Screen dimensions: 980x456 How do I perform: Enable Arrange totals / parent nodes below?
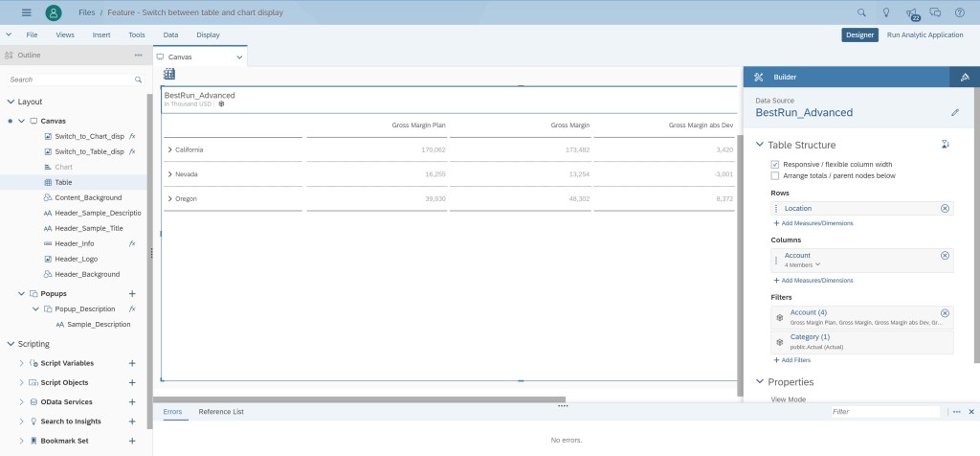coord(775,175)
